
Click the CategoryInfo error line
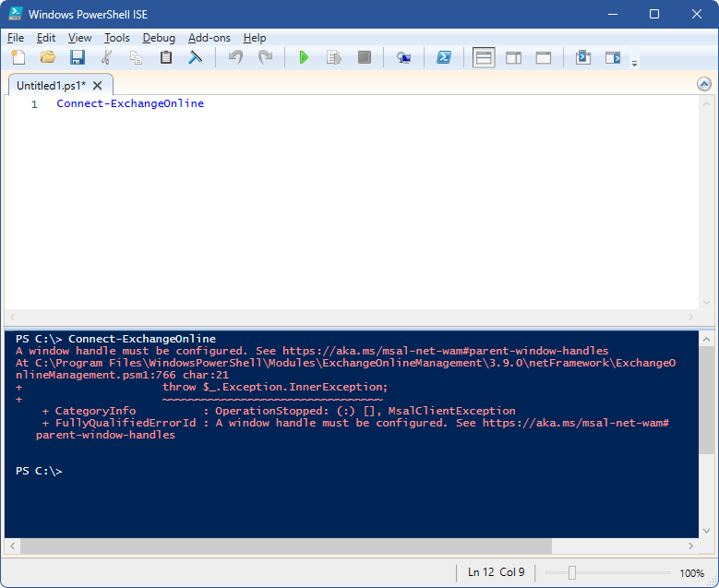pyautogui.click(x=279, y=411)
